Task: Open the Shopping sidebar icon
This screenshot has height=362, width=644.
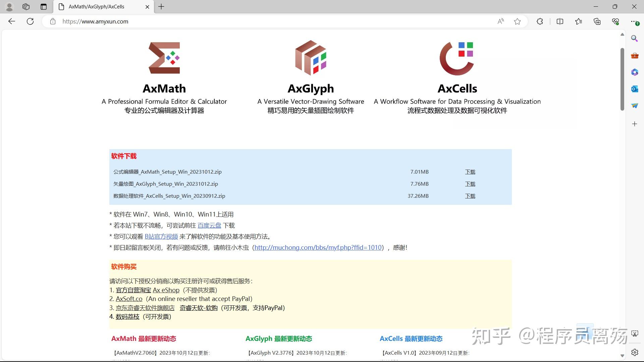Action: 635,56
